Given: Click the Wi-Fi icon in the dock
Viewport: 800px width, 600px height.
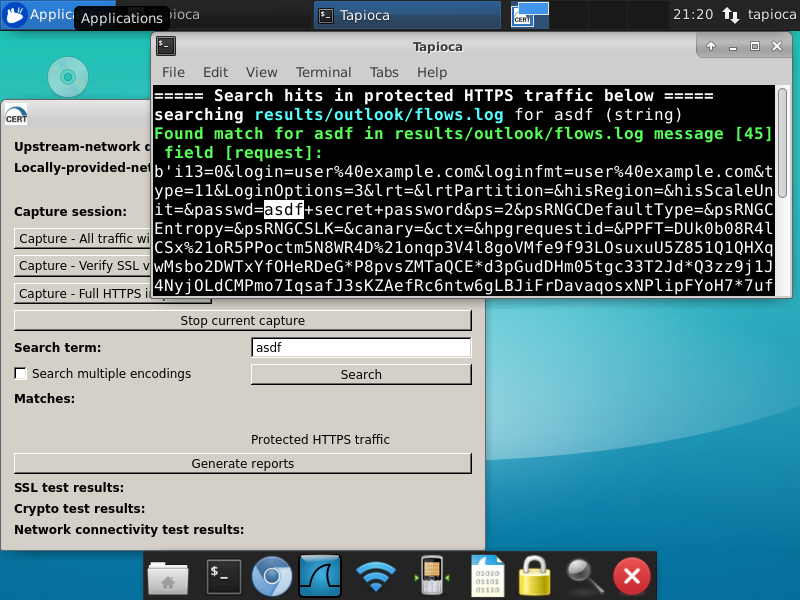Looking at the screenshot, I should click(x=376, y=576).
